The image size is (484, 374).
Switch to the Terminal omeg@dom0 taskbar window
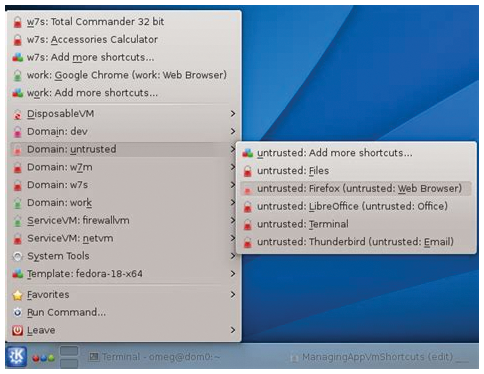click(x=154, y=357)
